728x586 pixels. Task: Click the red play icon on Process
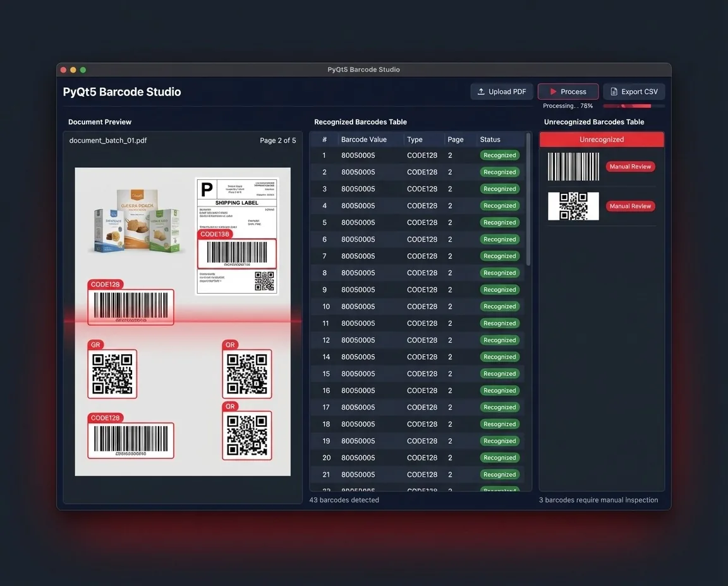553,92
